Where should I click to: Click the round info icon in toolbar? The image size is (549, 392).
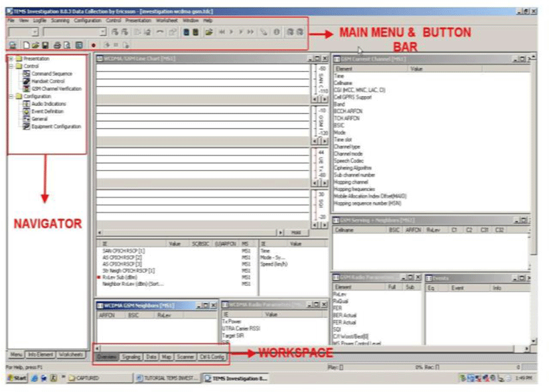pos(277,33)
